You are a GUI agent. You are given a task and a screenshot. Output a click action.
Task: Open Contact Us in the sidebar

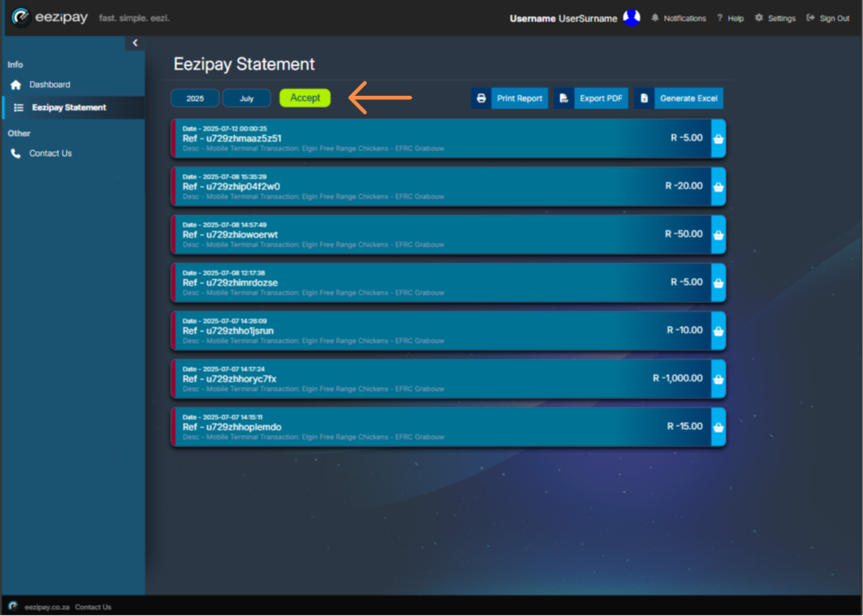click(x=50, y=153)
